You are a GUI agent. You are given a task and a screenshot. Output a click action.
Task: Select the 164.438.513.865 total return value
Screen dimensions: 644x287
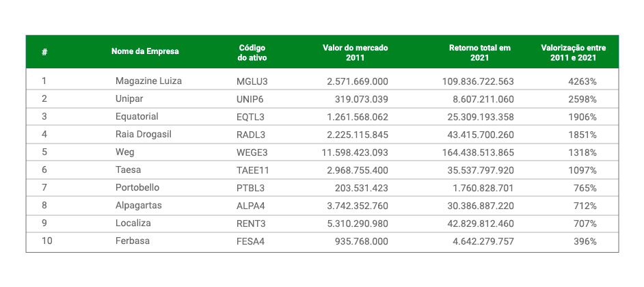tap(478, 153)
